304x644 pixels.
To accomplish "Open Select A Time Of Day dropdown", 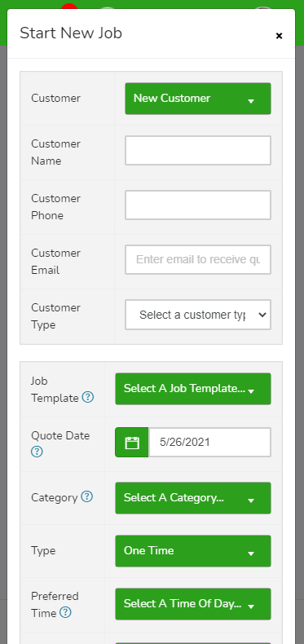I will tap(193, 604).
